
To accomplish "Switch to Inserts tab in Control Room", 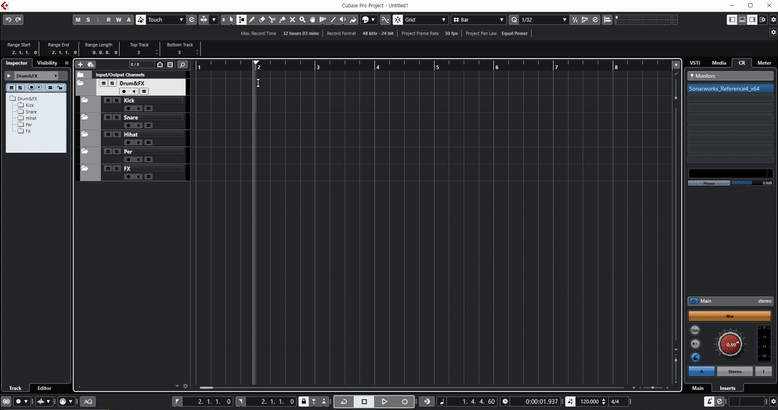I will [x=727, y=388].
